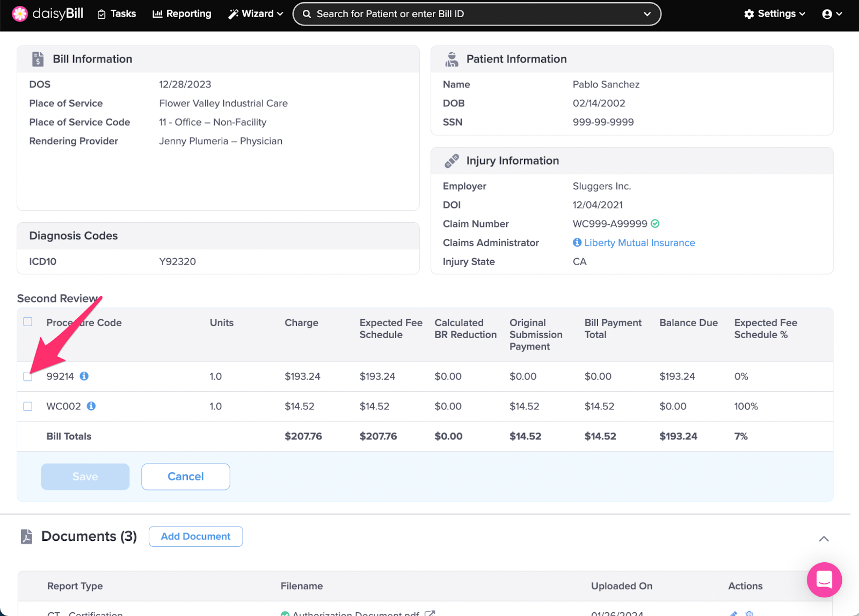Click info icon next to WC002
859x616 pixels.
pyautogui.click(x=91, y=406)
